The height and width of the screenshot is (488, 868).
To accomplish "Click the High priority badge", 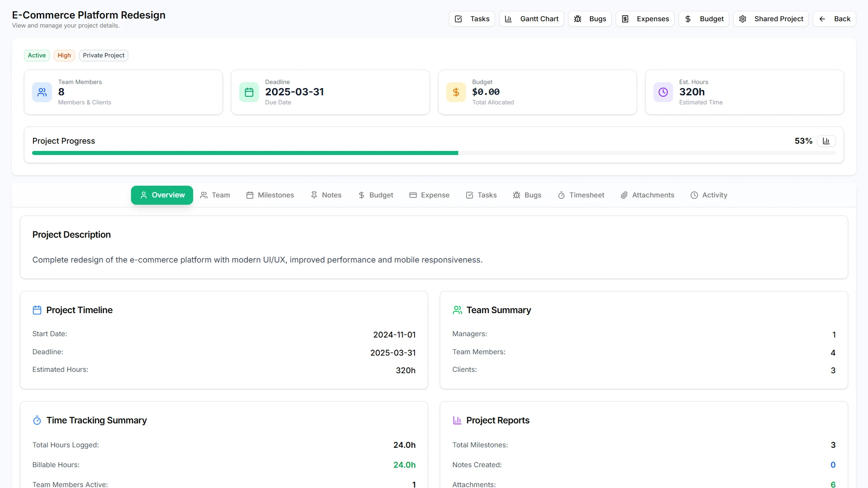I will pos(64,56).
